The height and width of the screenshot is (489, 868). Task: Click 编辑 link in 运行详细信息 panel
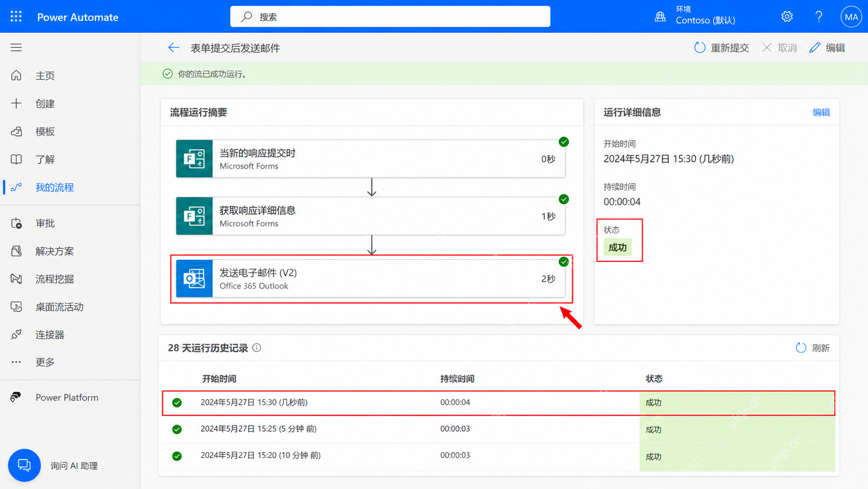[821, 112]
